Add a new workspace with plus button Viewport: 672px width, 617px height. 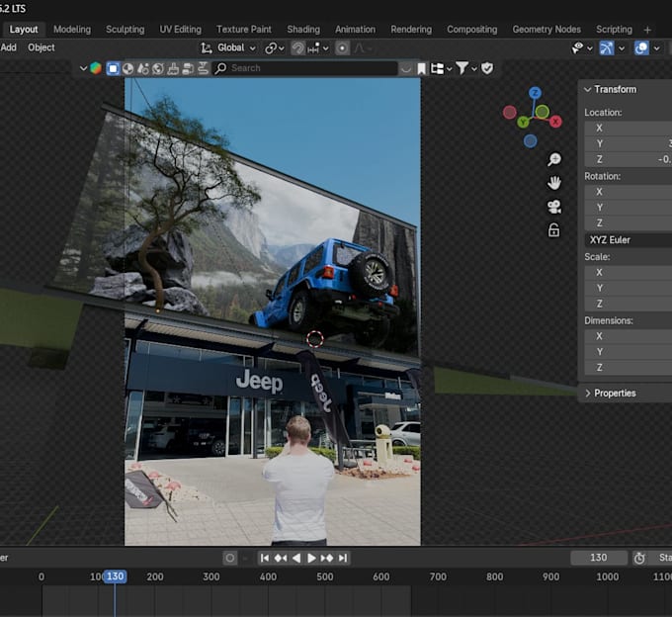(x=647, y=30)
